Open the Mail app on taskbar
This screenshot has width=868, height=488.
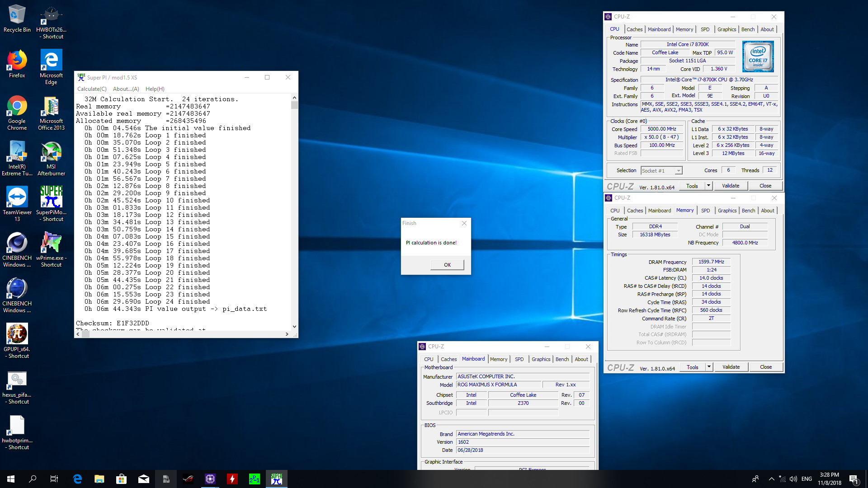click(x=143, y=479)
